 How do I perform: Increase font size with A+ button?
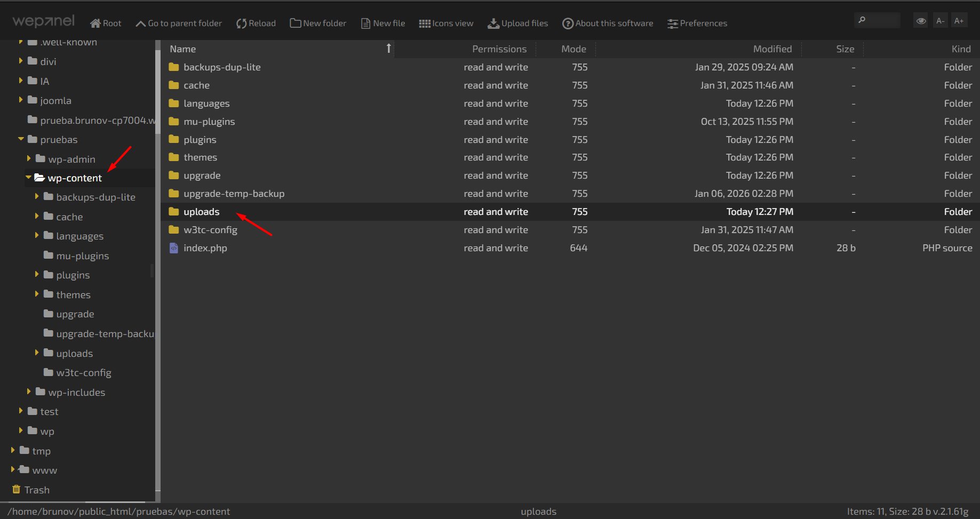(959, 21)
